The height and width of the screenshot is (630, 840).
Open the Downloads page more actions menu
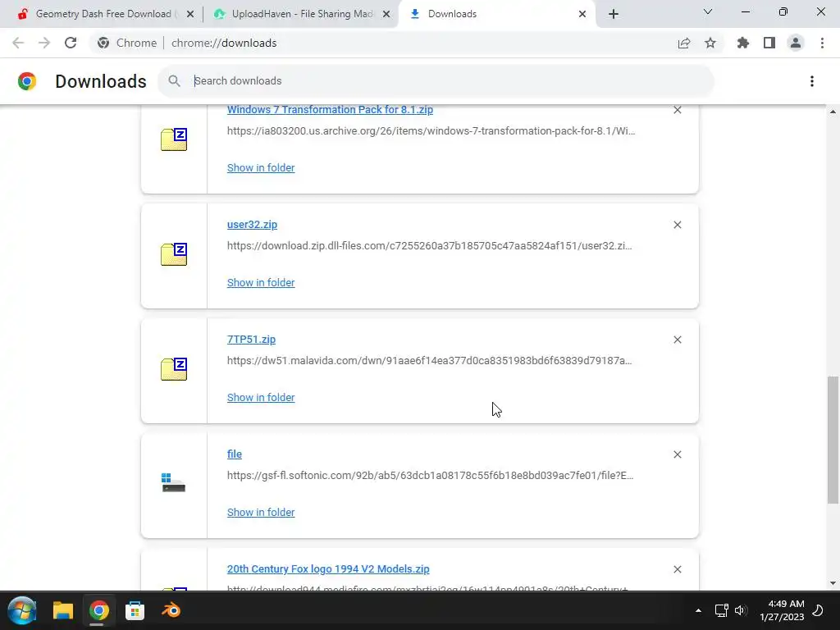[x=812, y=81]
